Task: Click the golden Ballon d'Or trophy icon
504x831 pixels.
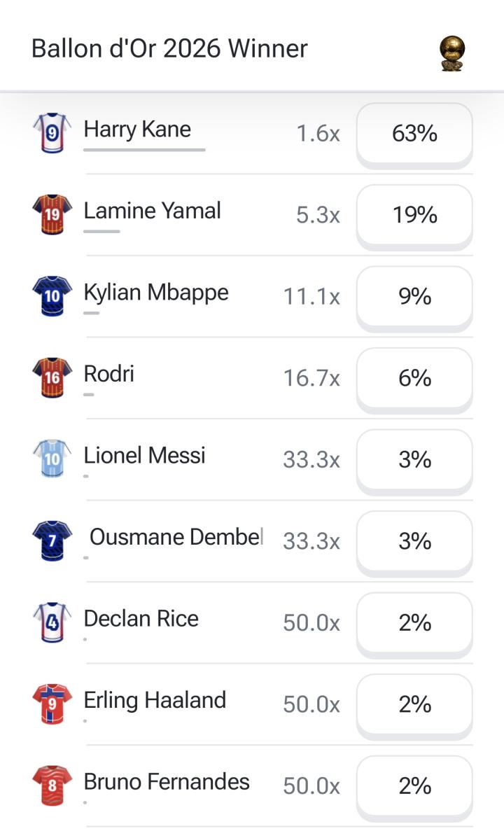Action: (x=452, y=53)
